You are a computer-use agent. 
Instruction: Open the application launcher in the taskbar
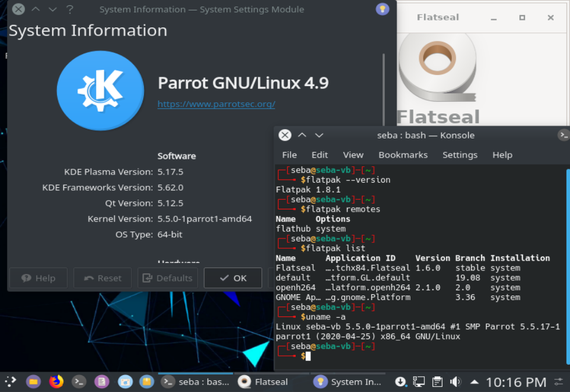(x=10, y=382)
